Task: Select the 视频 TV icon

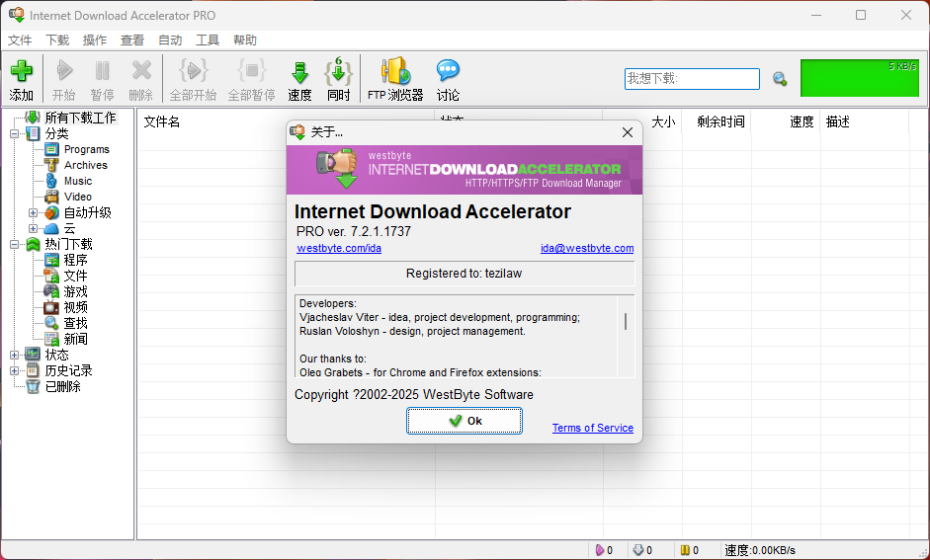Action: tap(52, 307)
